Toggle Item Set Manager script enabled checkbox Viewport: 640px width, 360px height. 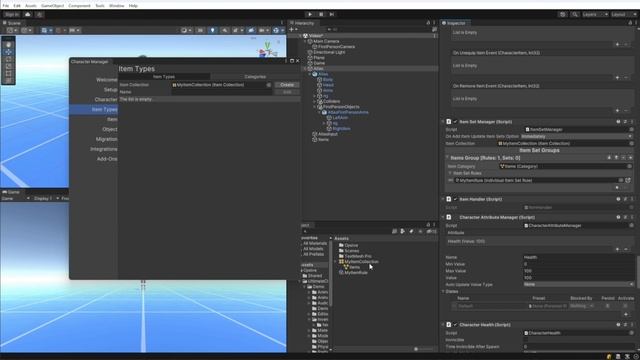(x=455, y=122)
